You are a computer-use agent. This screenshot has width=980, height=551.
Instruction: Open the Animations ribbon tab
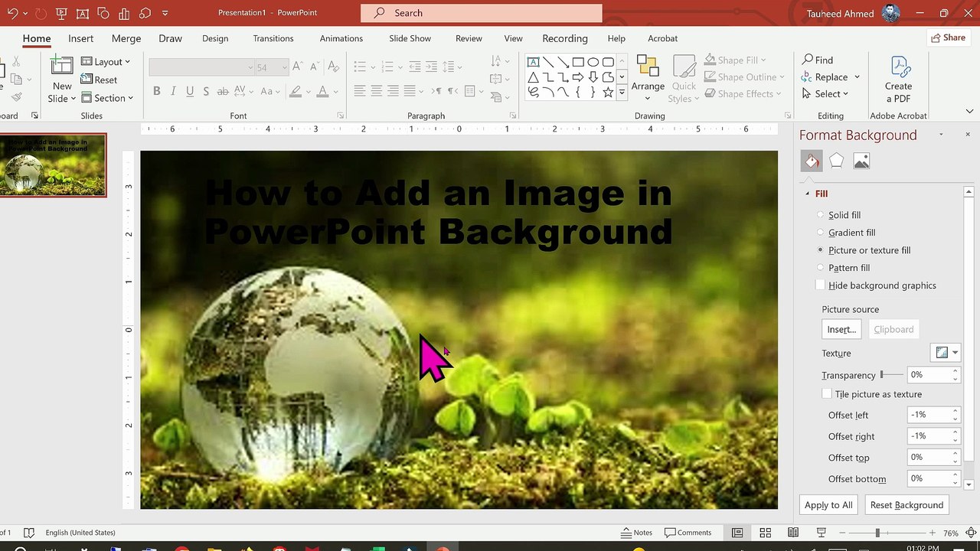pos(341,38)
